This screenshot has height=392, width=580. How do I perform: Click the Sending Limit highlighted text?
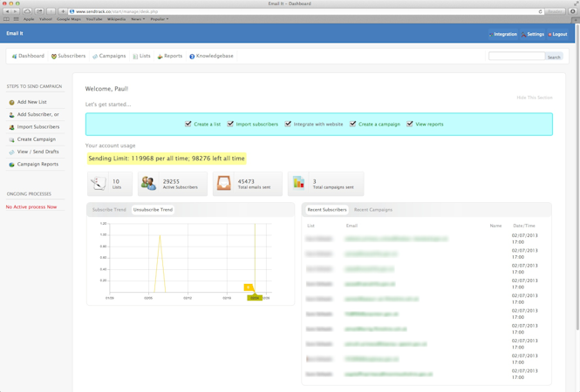pos(167,159)
